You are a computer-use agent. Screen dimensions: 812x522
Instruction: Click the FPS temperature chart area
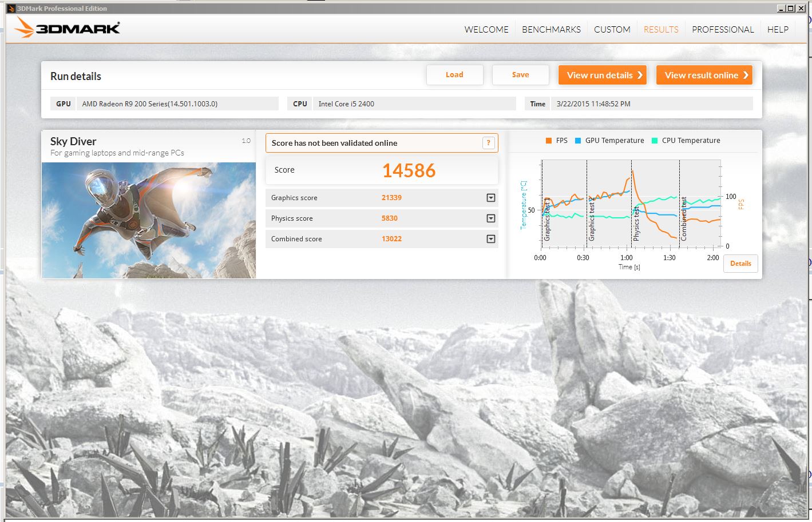point(631,204)
